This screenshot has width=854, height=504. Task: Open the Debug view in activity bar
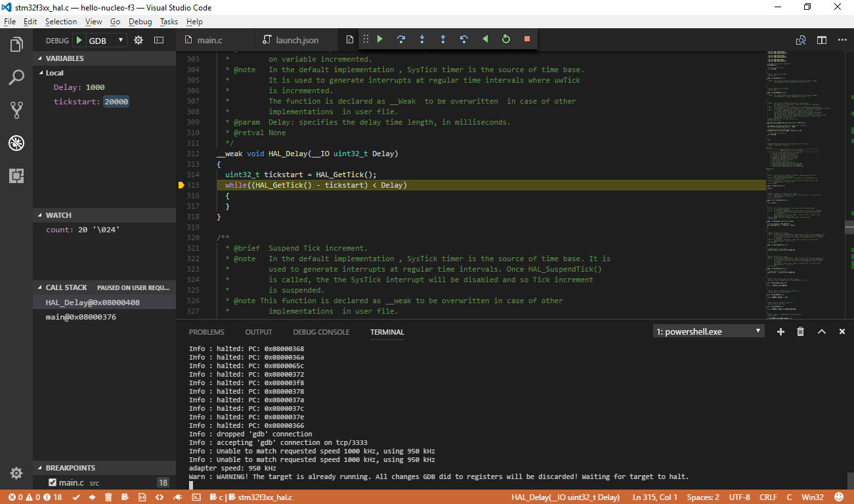tap(16, 143)
